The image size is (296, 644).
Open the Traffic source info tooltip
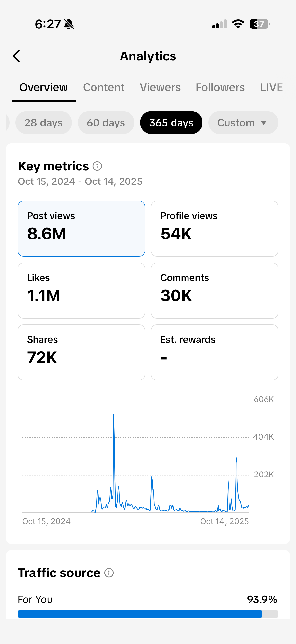(109, 573)
